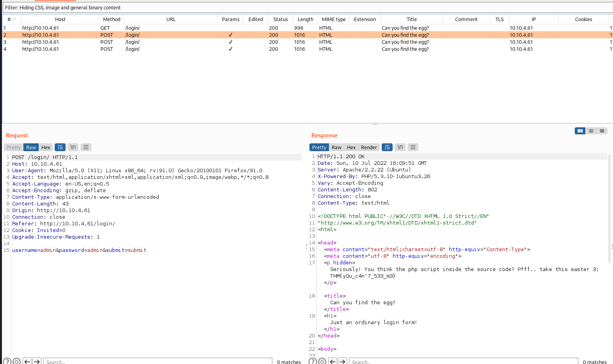Go to next Response search match

342,361
